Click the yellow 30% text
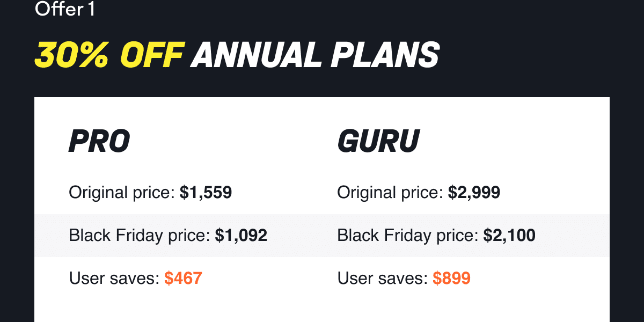Image resolution: width=644 pixels, height=322 pixels. (73, 54)
